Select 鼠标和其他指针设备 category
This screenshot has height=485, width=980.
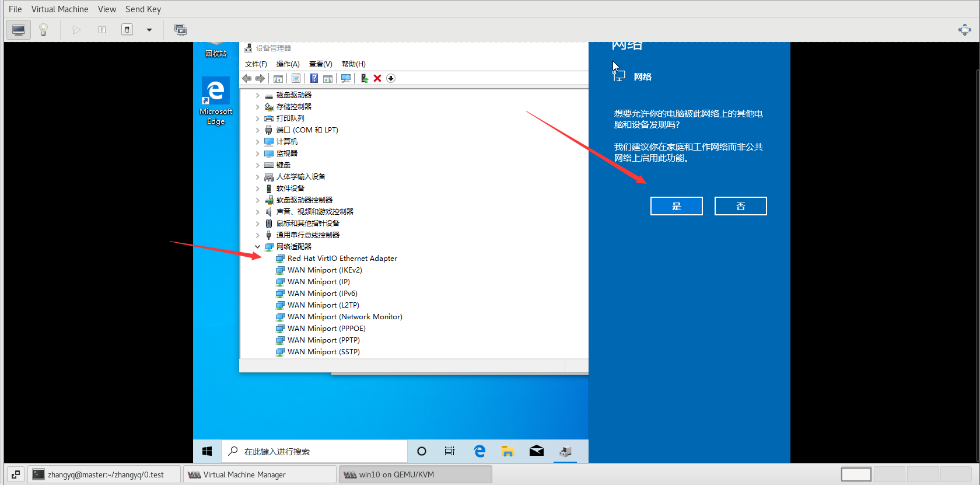point(307,224)
